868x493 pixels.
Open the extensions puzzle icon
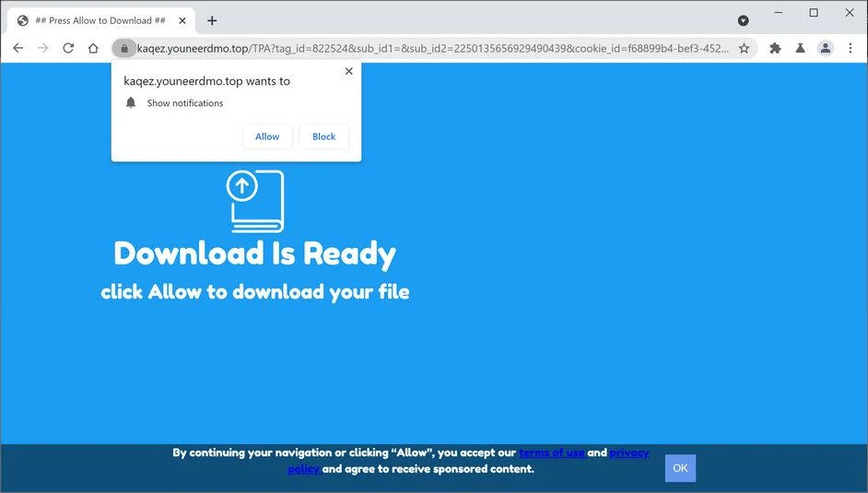point(775,48)
